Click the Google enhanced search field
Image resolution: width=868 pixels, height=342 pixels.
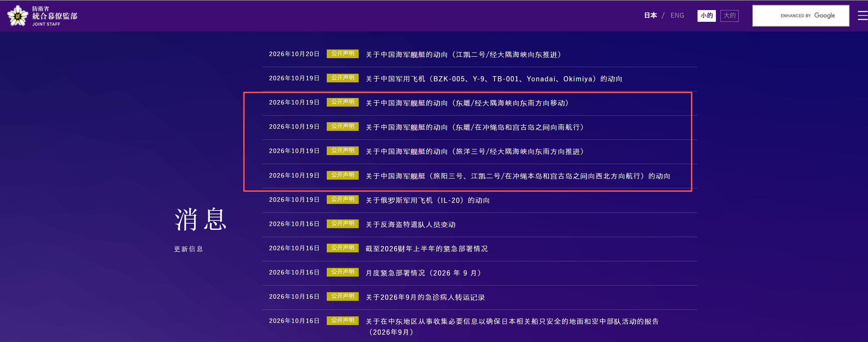[x=800, y=16]
